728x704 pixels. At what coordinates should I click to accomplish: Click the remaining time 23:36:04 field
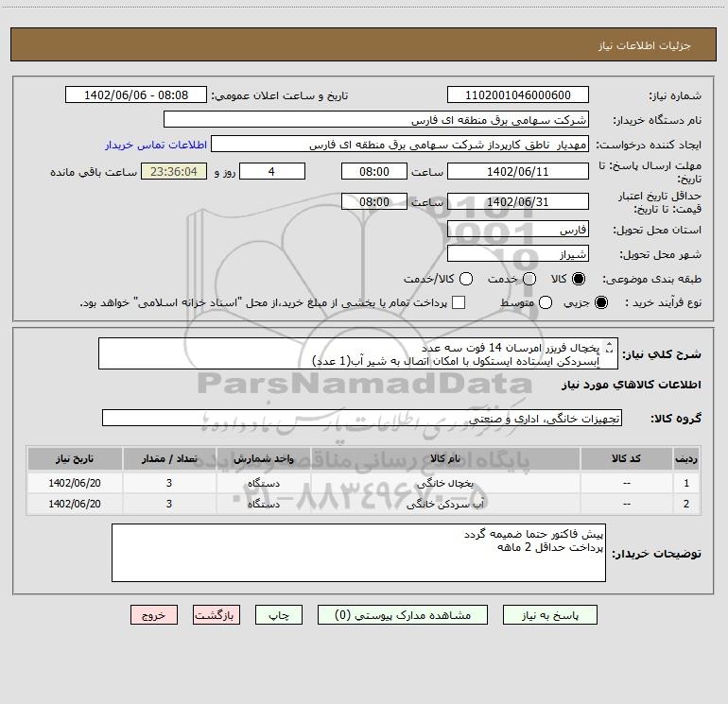click(x=174, y=171)
